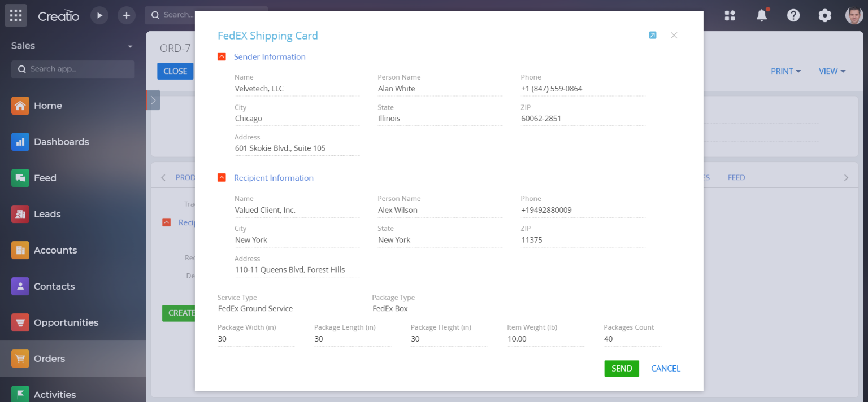The height and width of the screenshot is (402, 868).
Task: Edit the Package Height field
Action: [449, 339]
